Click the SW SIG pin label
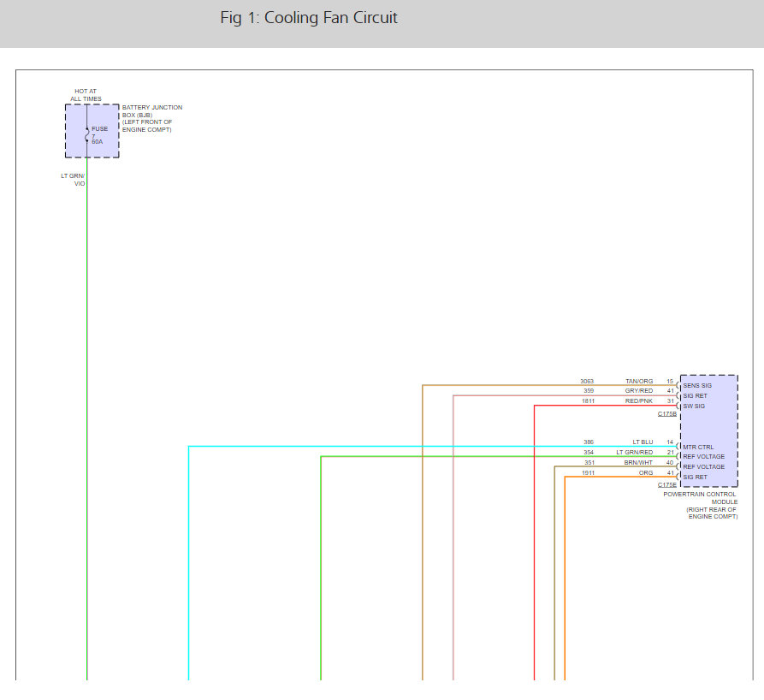Image resolution: width=764 pixels, height=700 pixels. pyautogui.click(x=694, y=406)
